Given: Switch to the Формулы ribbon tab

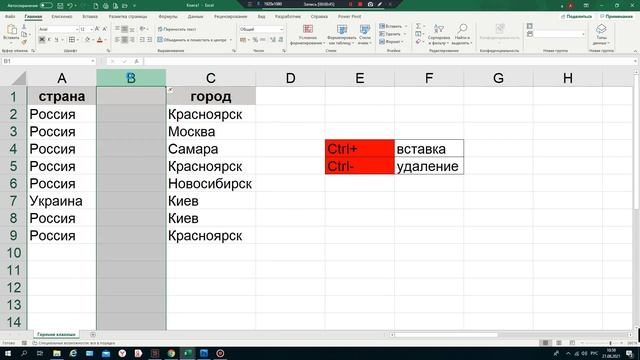Looking at the screenshot, I should coord(168,17).
